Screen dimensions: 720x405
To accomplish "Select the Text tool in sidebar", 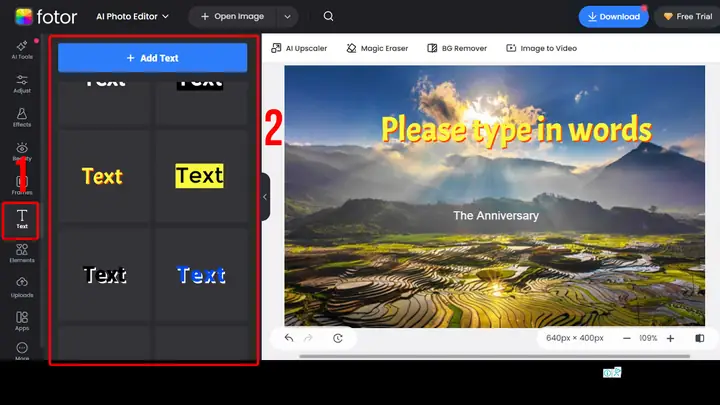I will coord(22,219).
